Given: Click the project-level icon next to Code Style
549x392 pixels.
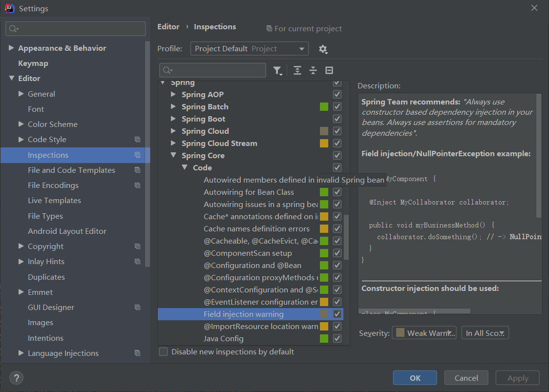Looking at the screenshot, I should [138, 139].
